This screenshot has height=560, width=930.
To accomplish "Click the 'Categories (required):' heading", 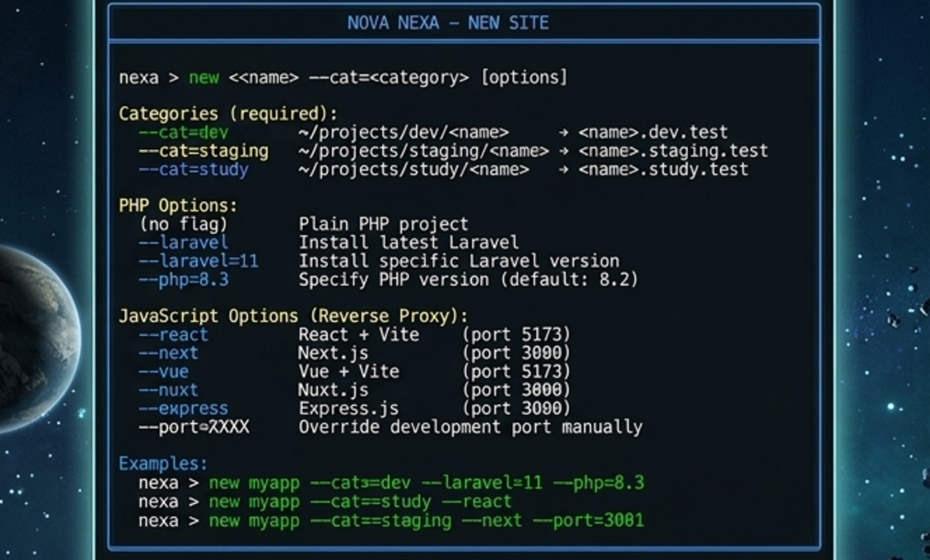I will click(x=228, y=114).
